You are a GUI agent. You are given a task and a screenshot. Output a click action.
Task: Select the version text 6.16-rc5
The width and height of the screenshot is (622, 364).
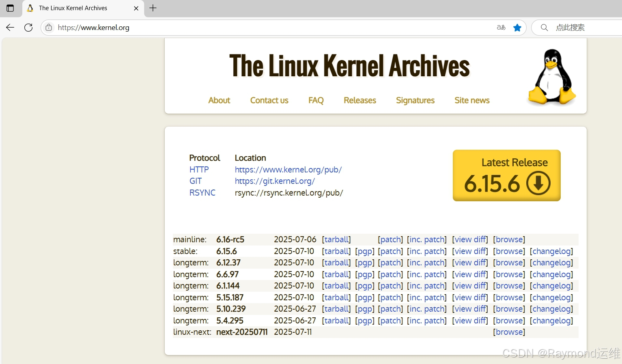coord(230,239)
